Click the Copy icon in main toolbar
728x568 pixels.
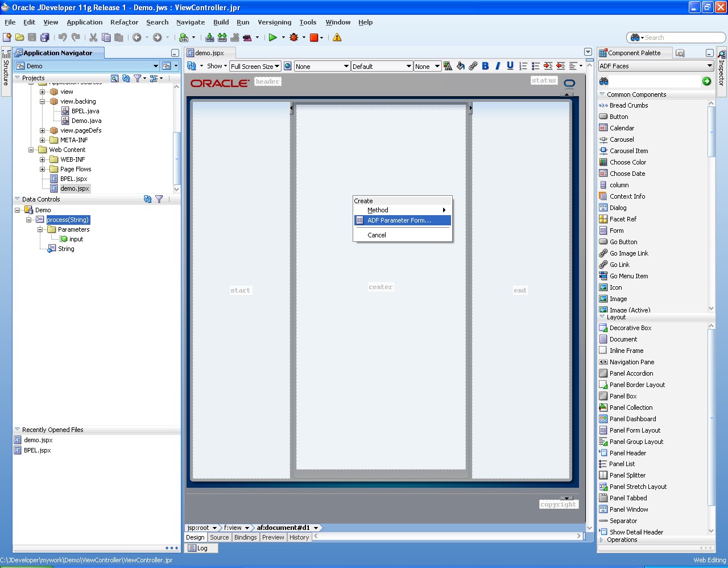tap(106, 38)
